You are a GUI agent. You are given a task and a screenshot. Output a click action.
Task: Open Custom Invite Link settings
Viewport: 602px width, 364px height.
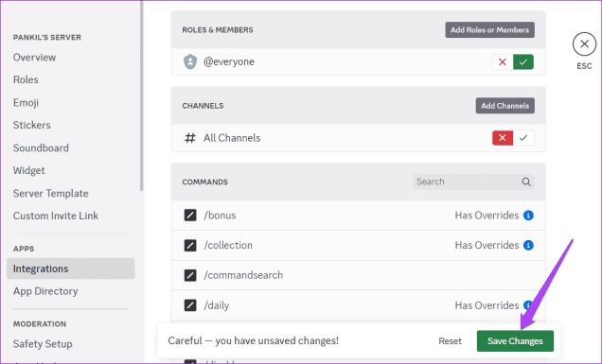tap(56, 216)
